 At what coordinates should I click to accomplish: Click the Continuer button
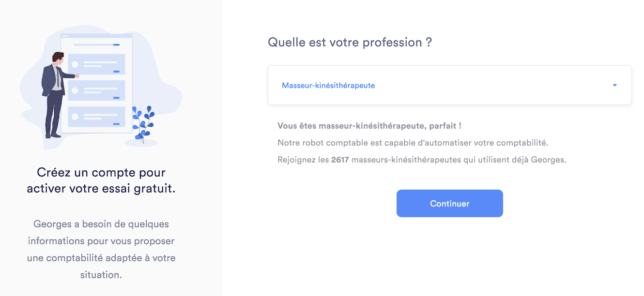[449, 203]
